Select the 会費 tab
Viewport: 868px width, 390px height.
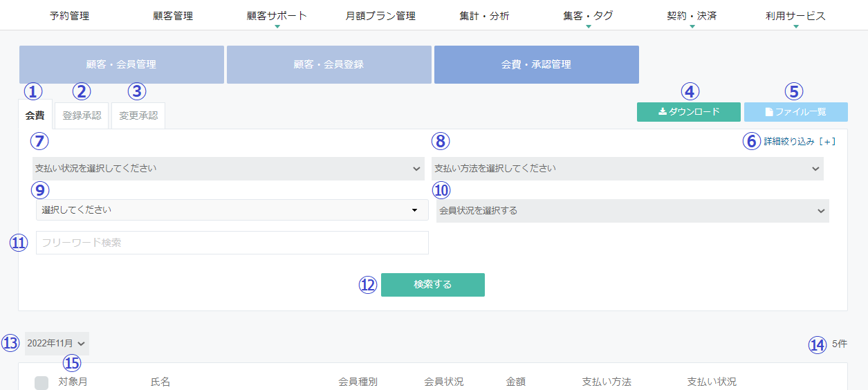[x=35, y=115]
